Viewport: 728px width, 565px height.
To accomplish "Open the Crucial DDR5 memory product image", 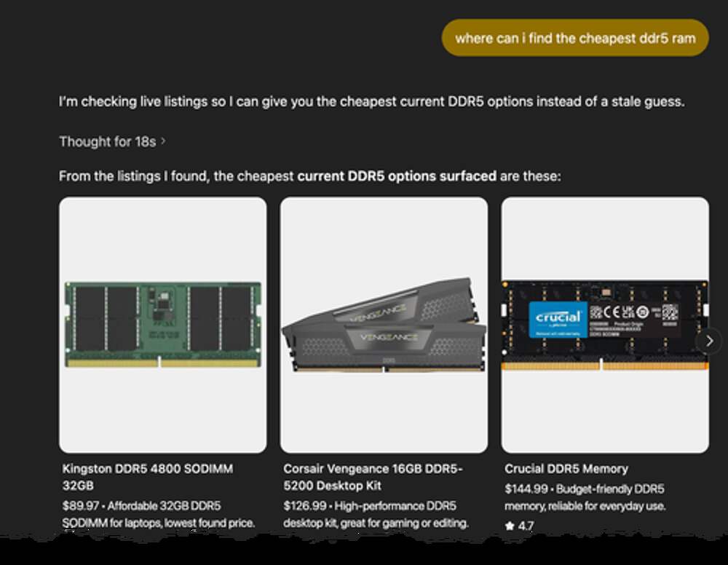I will coord(604,325).
